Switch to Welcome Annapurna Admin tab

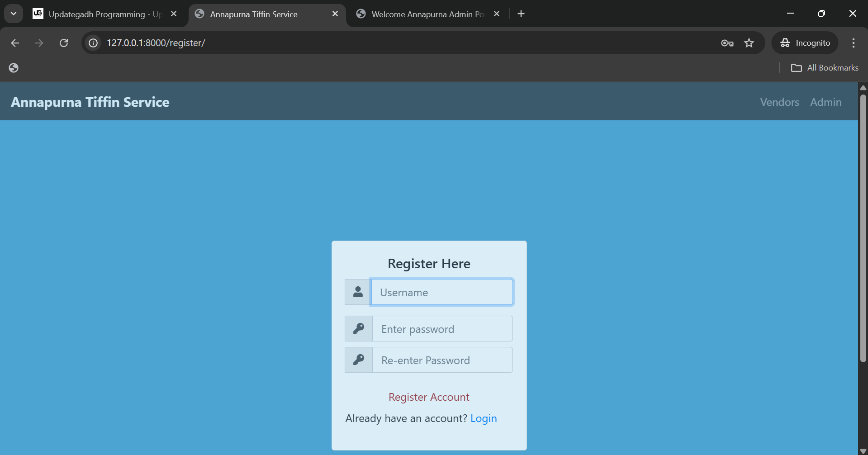click(x=425, y=14)
